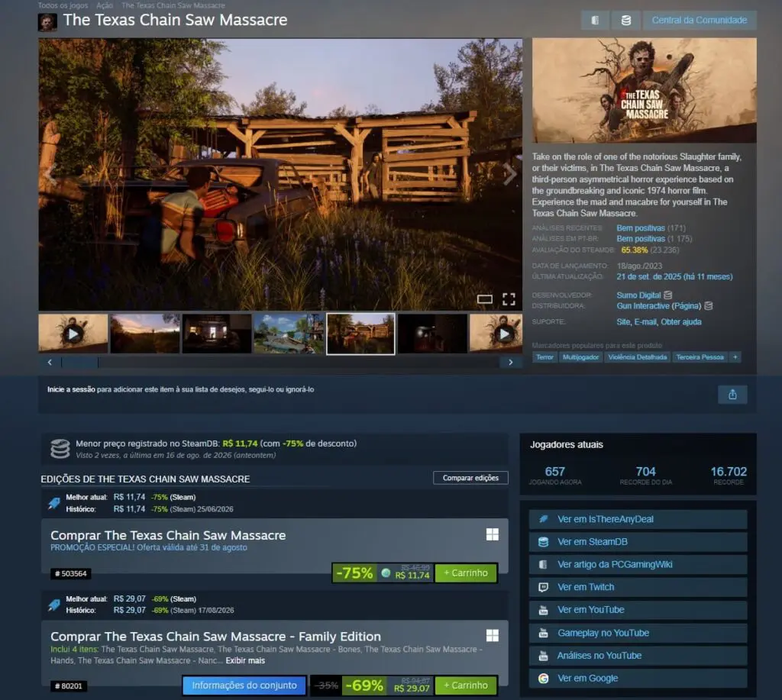The width and height of the screenshot is (782, 700).
Task: Click 'Todos os jogos' breadcrumb
Action: (x=63, y=5)
